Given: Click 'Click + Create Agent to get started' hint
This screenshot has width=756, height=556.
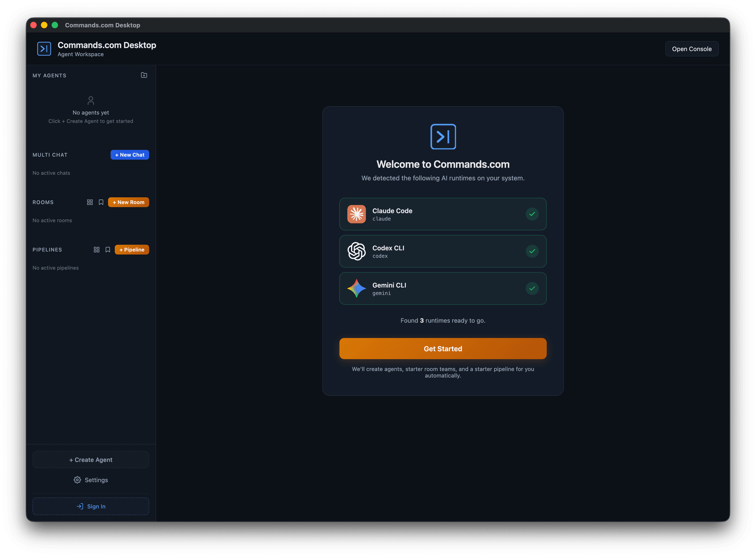Looking at the screenshot, I should click(x=91, y=121).
